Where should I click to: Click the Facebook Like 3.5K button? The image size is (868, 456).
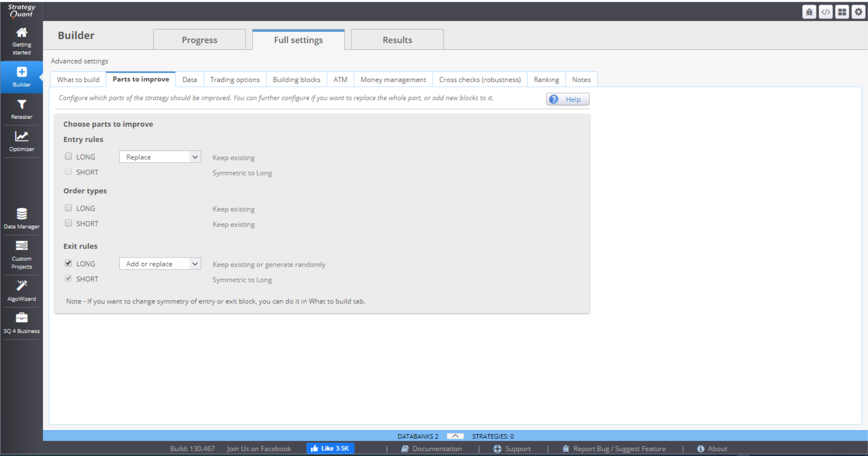click(x=330, y=448)
